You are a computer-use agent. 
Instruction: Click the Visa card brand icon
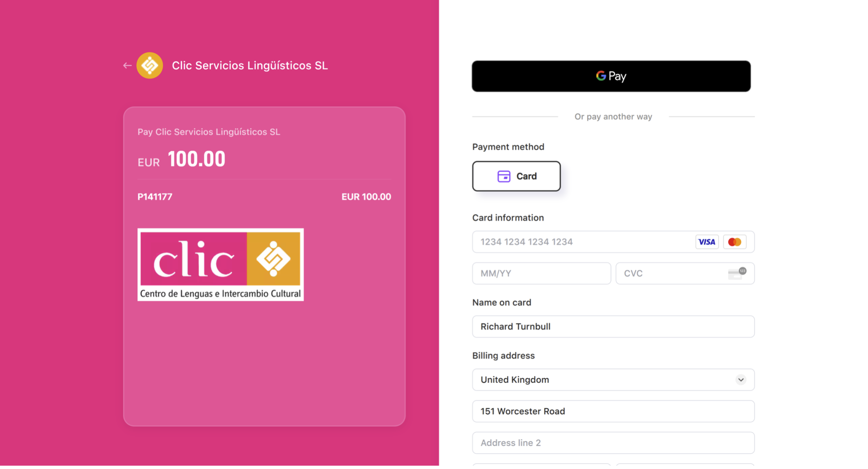pos(706,242)
